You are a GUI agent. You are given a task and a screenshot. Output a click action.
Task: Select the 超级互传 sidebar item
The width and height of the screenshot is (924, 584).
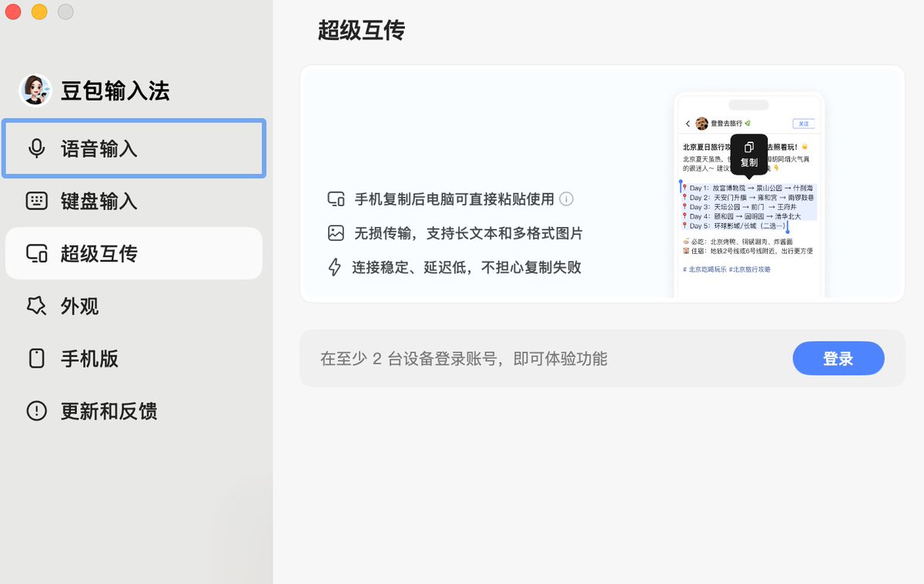point(134,253)
